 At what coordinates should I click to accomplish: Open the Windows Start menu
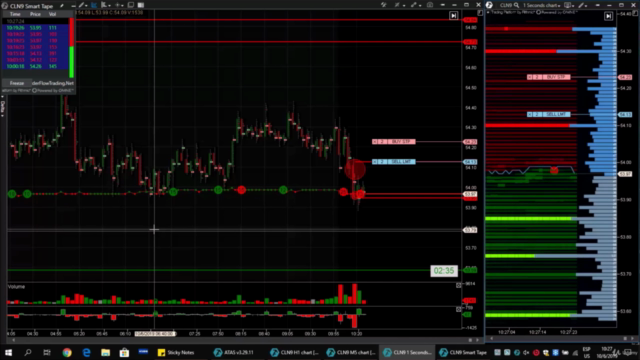point(8,352)
